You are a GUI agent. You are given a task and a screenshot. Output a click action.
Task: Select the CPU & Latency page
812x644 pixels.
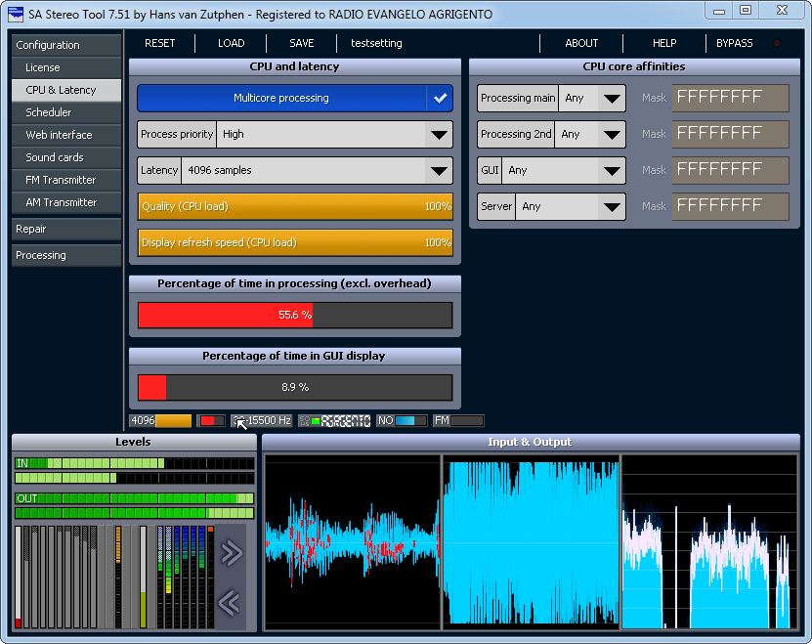[x=66, y=90]
